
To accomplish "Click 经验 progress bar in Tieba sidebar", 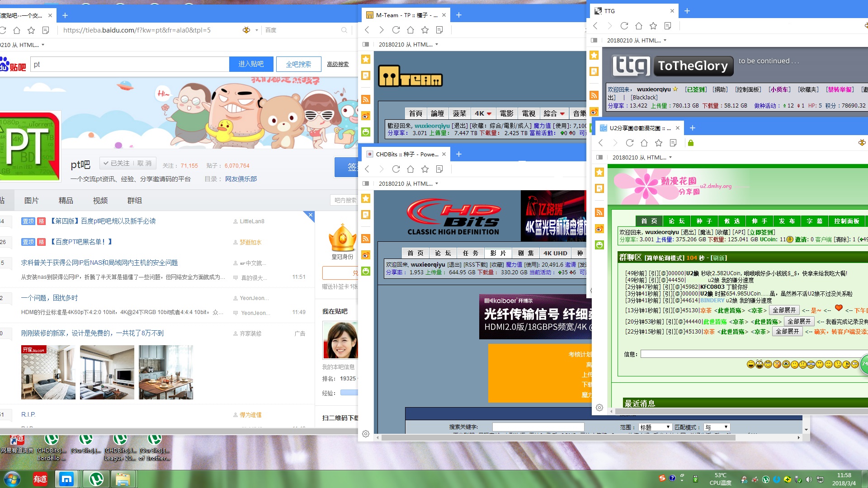I will coord(349,393).
